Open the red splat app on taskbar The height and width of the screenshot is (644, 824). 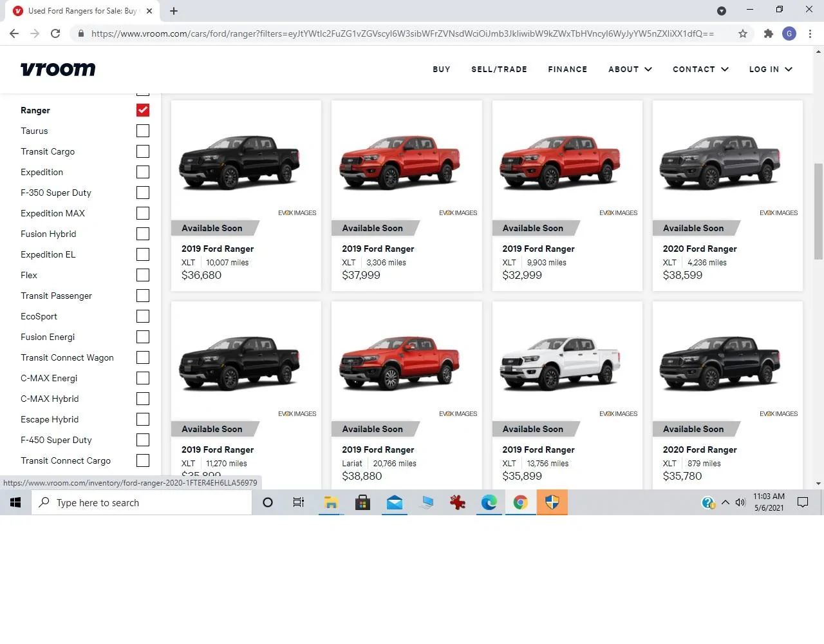coord(458,502)
